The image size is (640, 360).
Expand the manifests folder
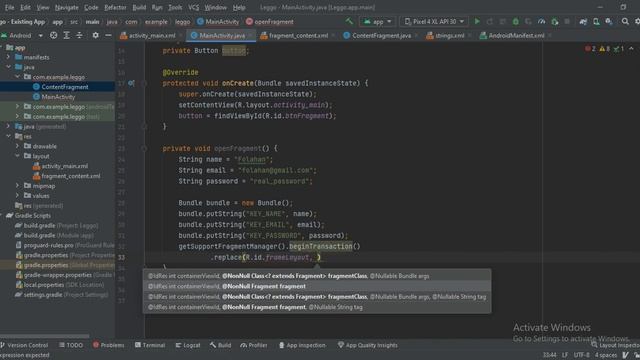[8, 57]
